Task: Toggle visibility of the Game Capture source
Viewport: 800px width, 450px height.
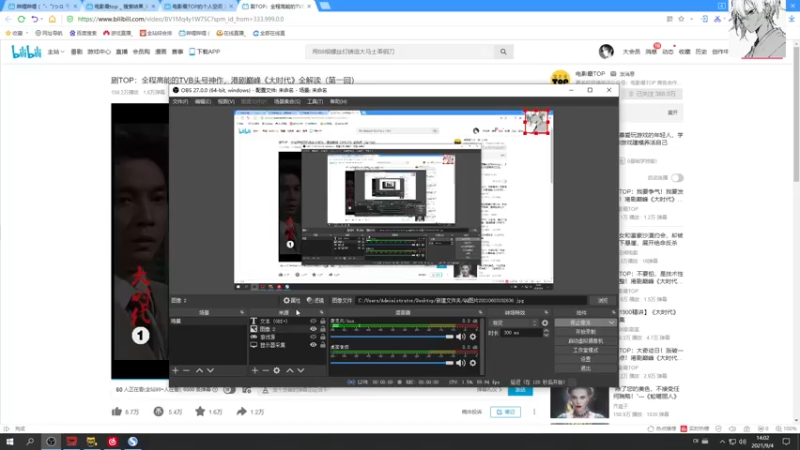Action: tap(313, 337)
